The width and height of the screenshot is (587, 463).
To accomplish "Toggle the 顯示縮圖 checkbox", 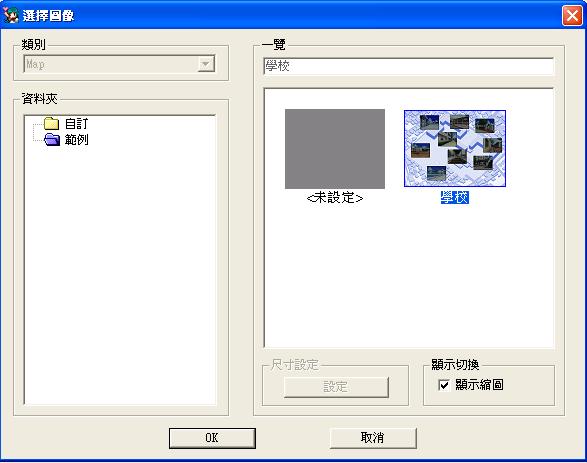I will pyautogui.click(x=444, y=385).
